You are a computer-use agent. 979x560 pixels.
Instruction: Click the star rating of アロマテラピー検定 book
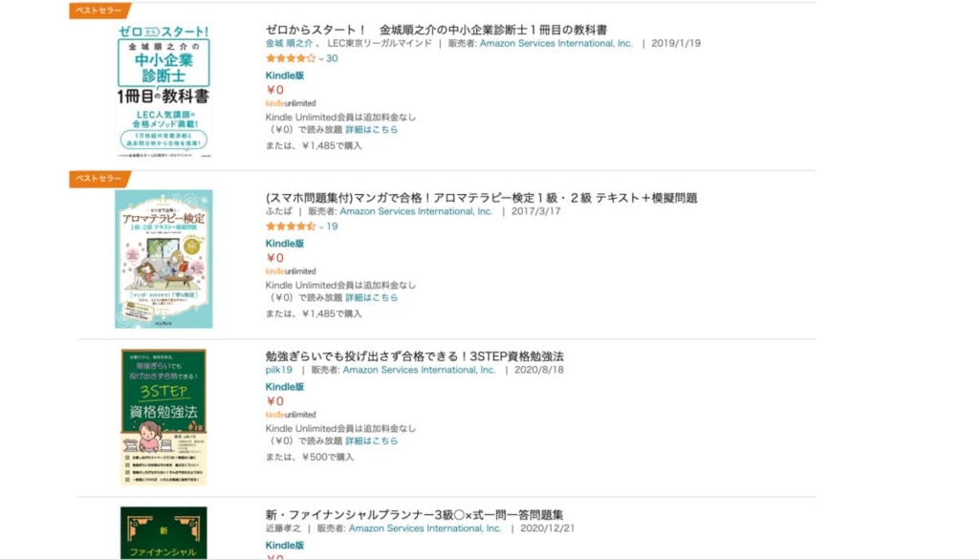pyautogui.click(x=291, y=226)
